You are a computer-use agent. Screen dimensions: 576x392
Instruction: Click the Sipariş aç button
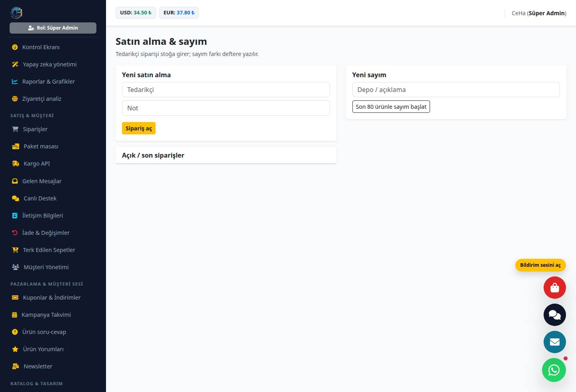click(139, 128)
